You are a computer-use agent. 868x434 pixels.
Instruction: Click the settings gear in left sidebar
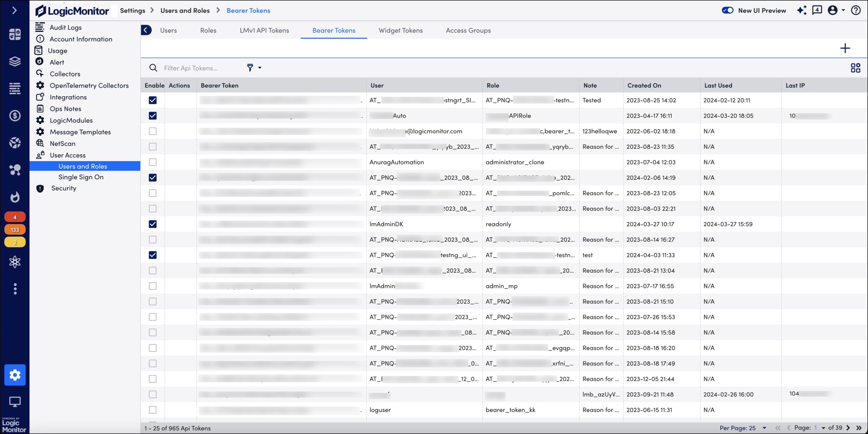pos(15,375)
